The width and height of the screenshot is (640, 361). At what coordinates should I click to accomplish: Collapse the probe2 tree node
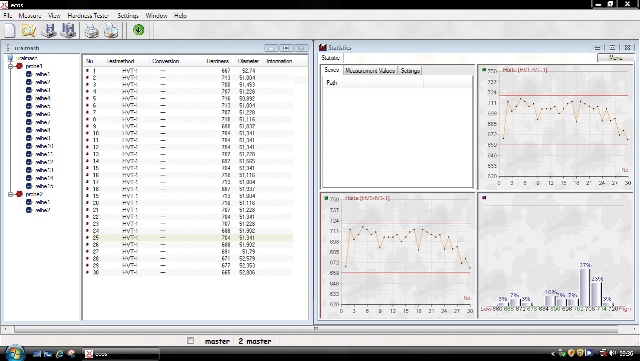pos(11,194)
